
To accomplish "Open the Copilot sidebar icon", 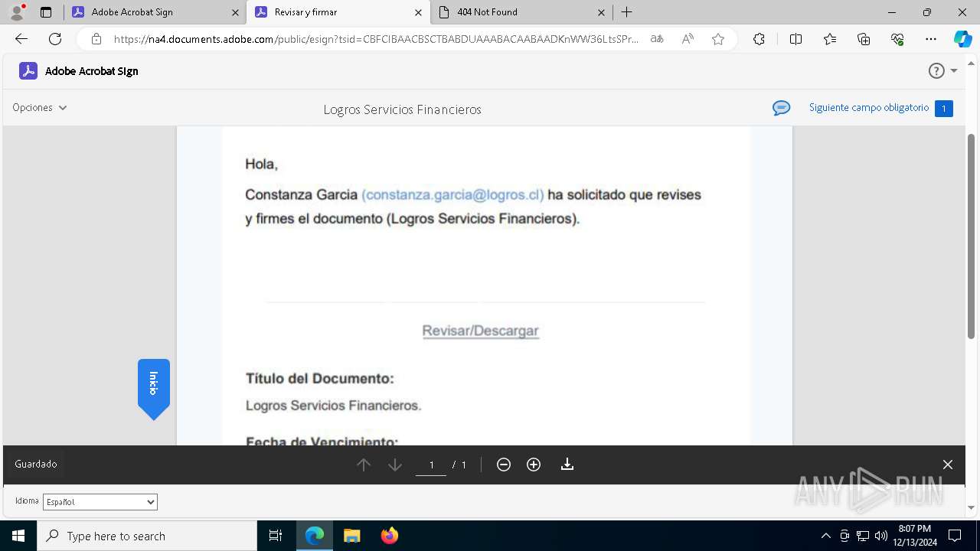I will click(962, 39).
